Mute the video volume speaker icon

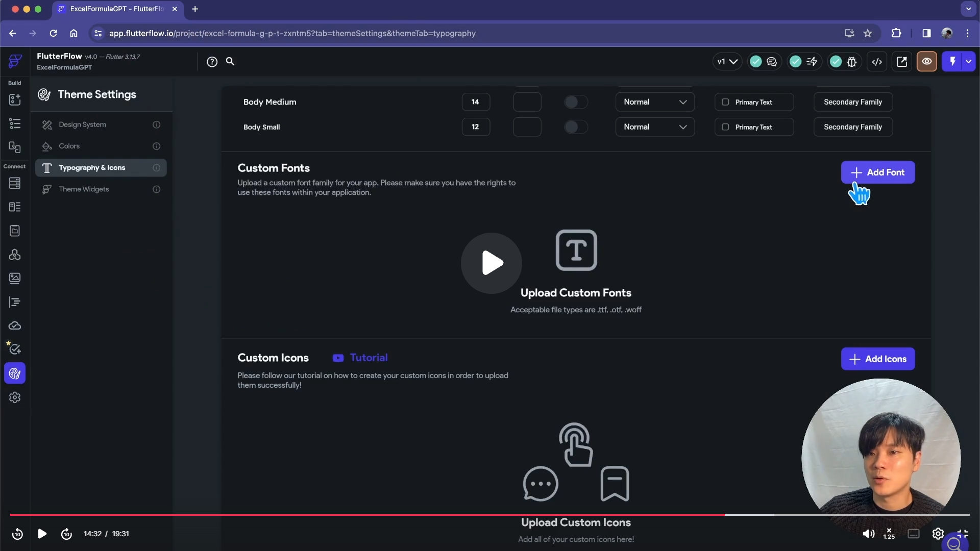click(868, 534)
